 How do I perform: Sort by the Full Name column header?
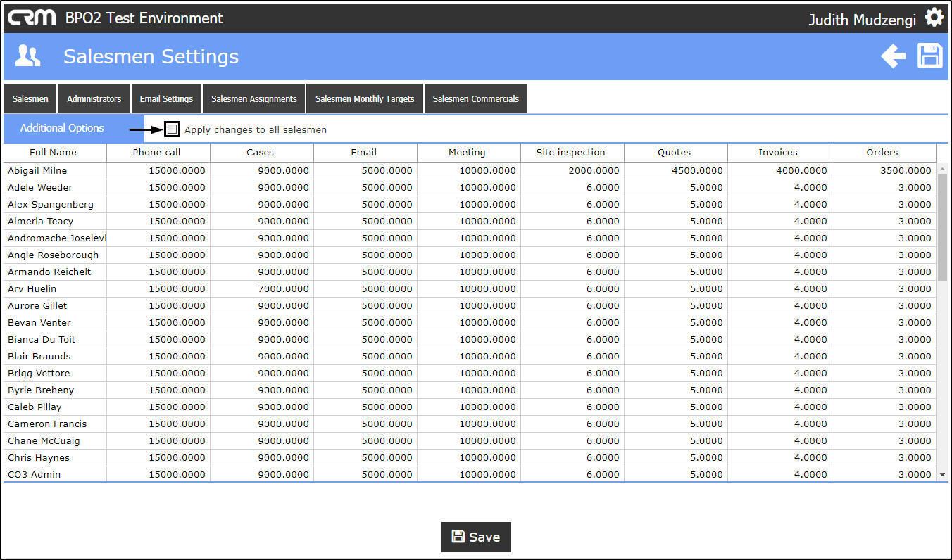click(x=54, y=153)
